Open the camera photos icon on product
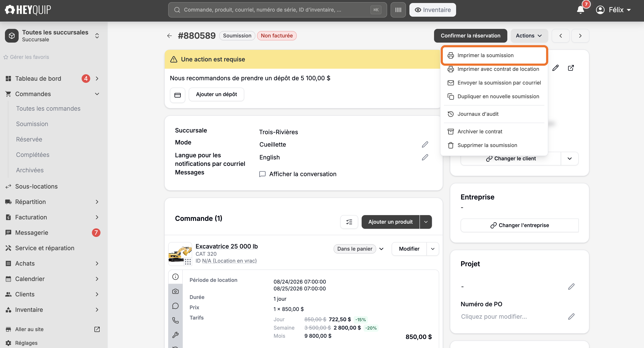 (x=175, y=291)
